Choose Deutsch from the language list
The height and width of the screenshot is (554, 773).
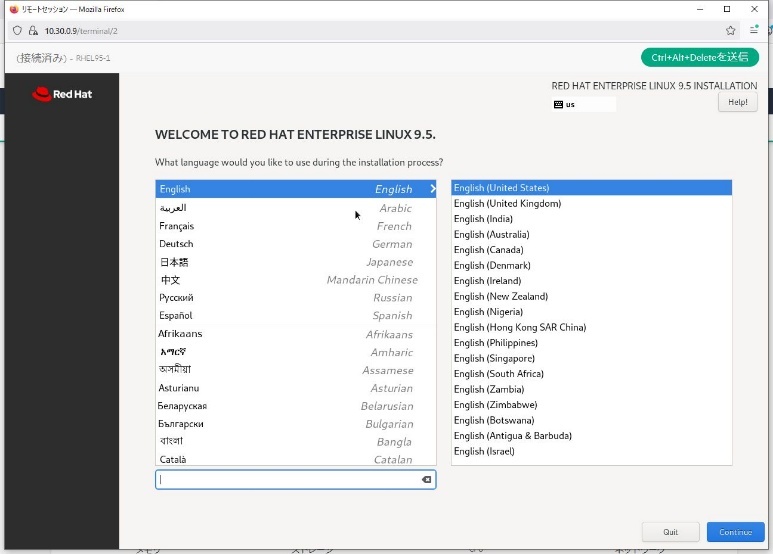(x=295, y=244)
